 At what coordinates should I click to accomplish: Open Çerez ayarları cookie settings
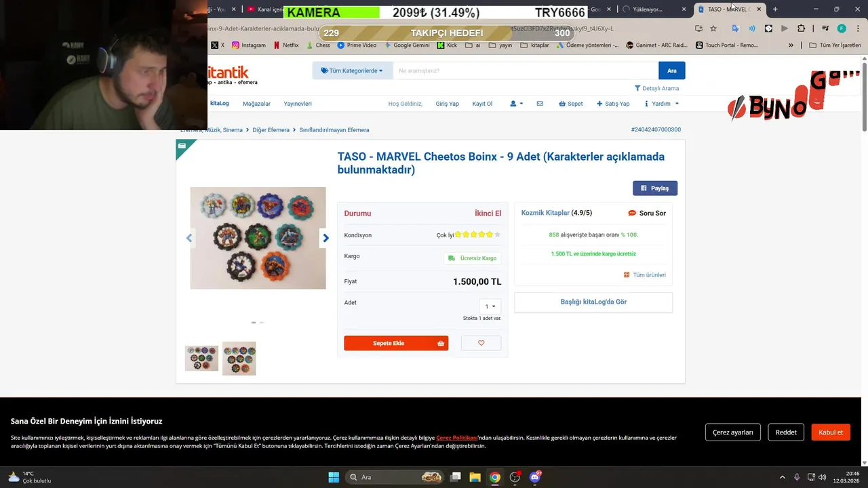733,432
